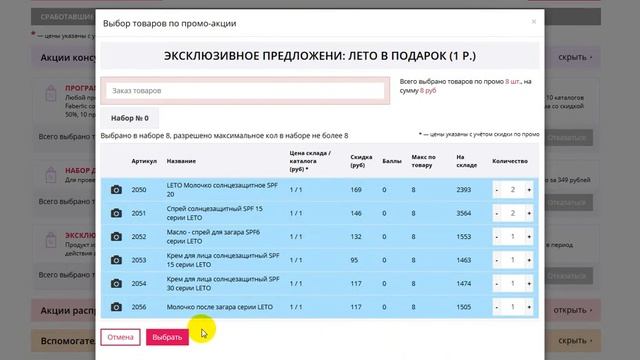Open the photo for item 2054
640x360 pixels.
pyautogui.click(x=116, y=283)
